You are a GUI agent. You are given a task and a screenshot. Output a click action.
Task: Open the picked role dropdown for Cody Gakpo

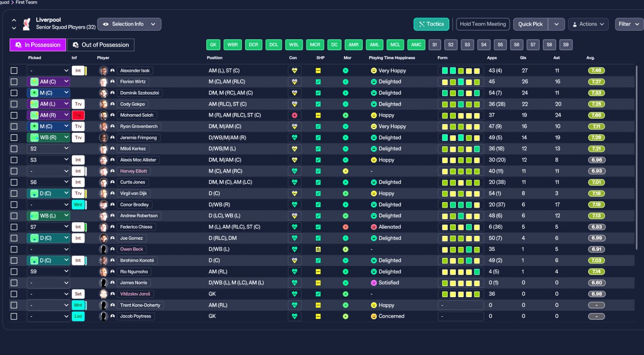(48, 104)
